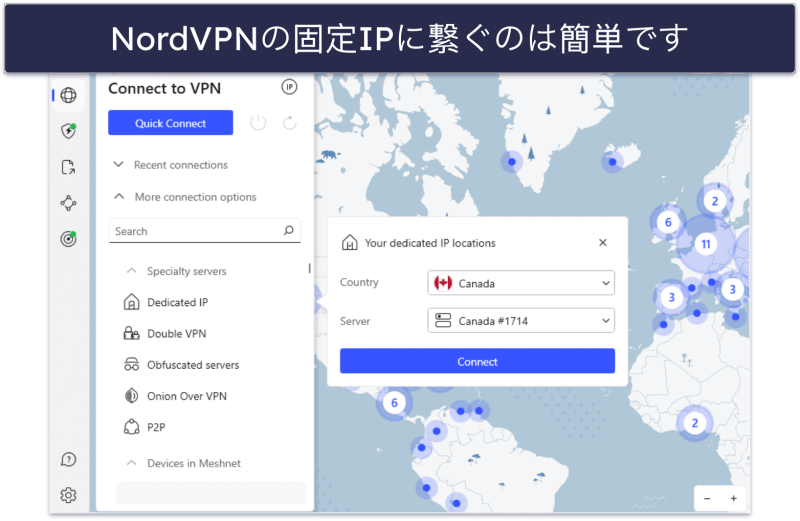The width and height of the screenshot is (800, 521).
Task: Click the Central America cluster labeled 6
Action: tap(394, 403)
